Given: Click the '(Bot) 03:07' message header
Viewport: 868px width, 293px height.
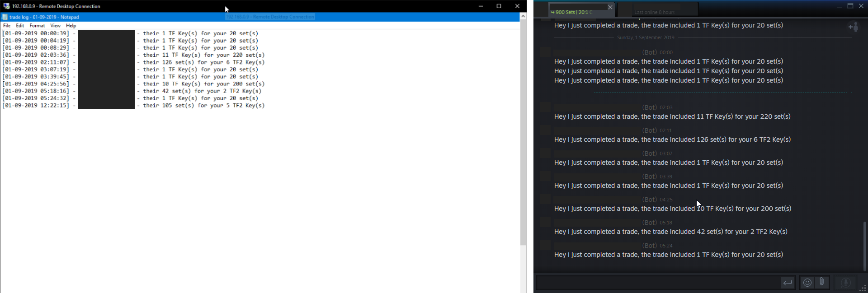Looking at the screenshot, I should click(x=657, y=153).
